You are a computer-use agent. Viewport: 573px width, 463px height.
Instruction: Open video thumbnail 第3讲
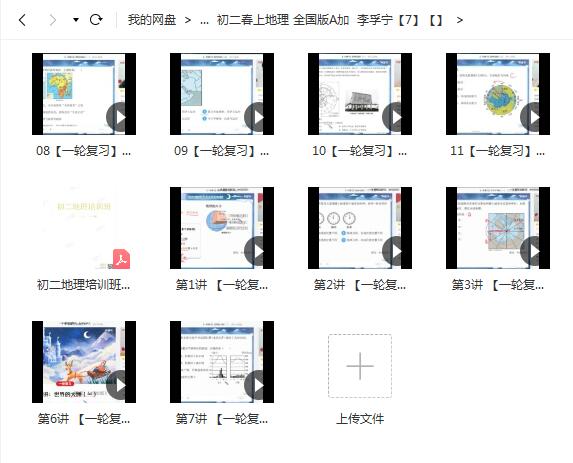pos(498,228)
